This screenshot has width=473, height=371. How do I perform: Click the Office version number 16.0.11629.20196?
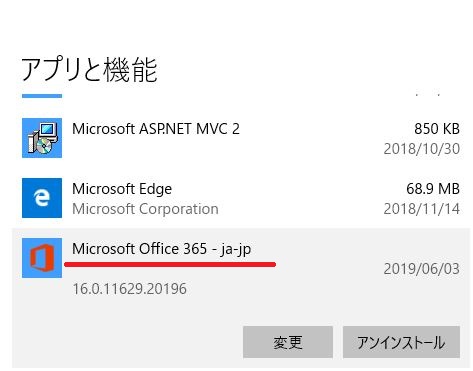point(130,289)
